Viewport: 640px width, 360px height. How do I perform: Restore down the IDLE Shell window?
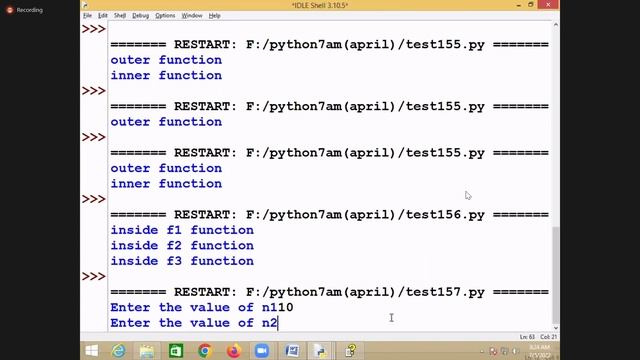tap(531, 5)
